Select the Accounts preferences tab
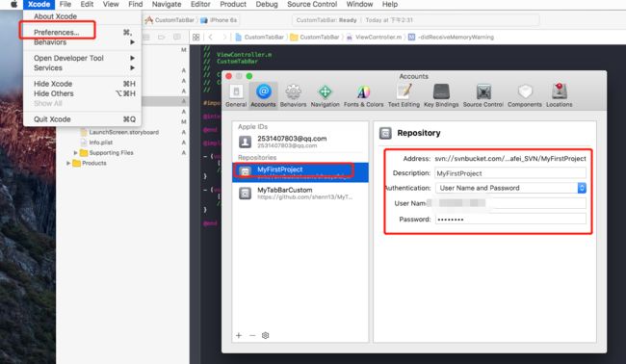This screenshot has width=626, height=364. [263, 95]
